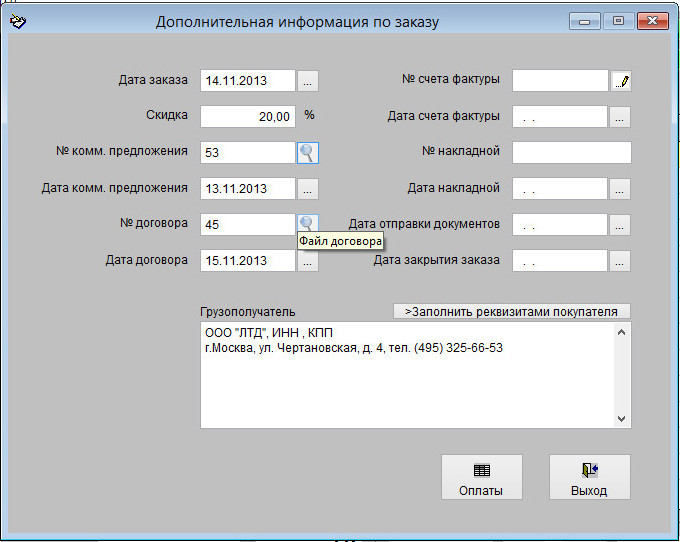Click the Дата накладной input field
The height and width of the screenshot is (542, 680).
560,189
